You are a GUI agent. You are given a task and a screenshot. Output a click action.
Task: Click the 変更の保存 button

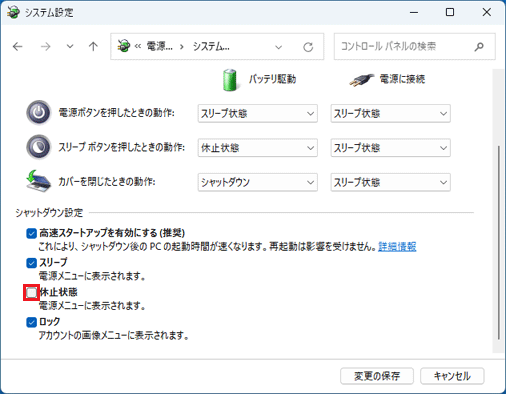[x=377, y=376]
